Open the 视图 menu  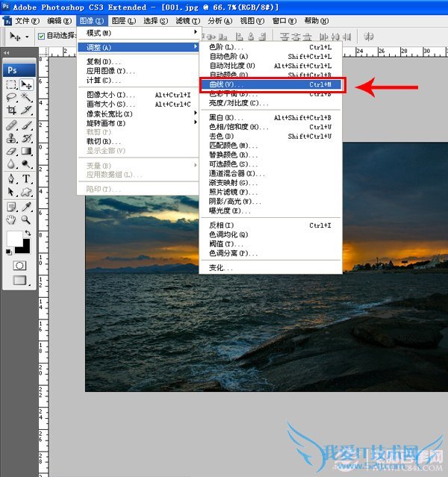click(x=252, y=21)
